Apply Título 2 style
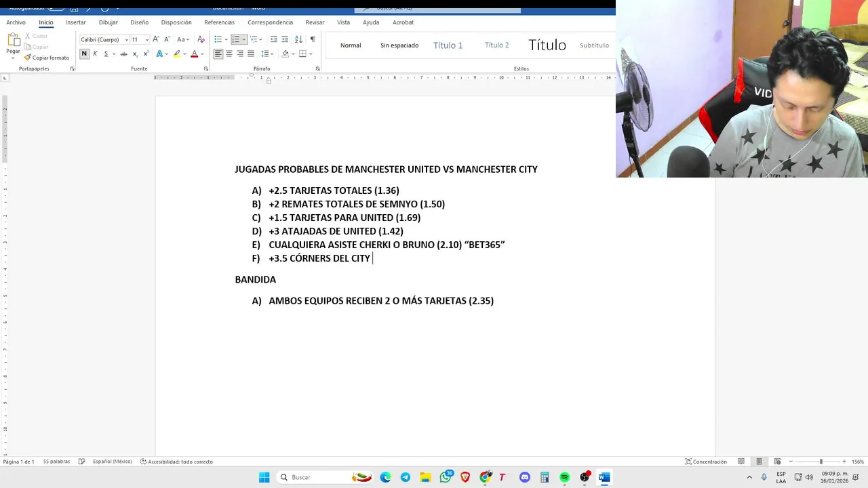Viewport: 868px width, 488px height. (496, 45)
